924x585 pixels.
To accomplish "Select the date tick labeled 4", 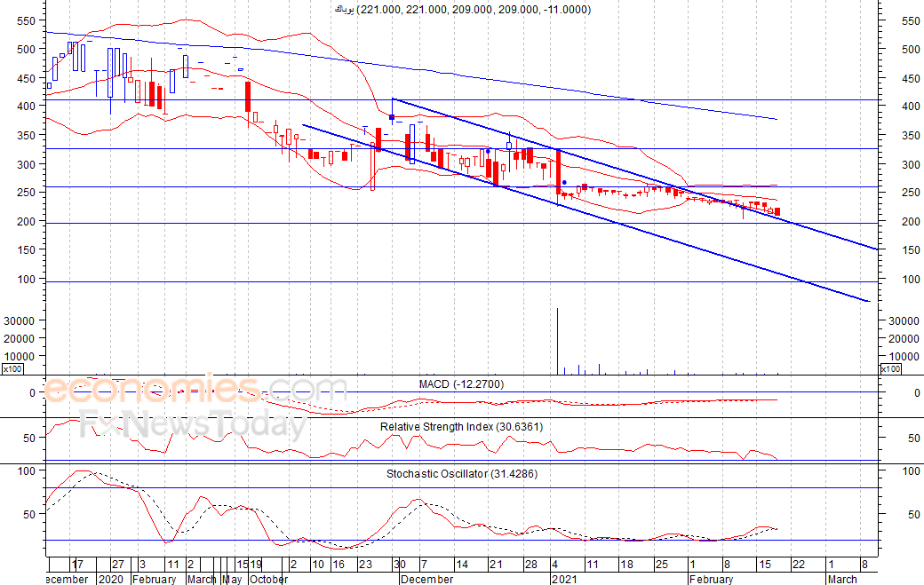I will click(x=554, y=565).
